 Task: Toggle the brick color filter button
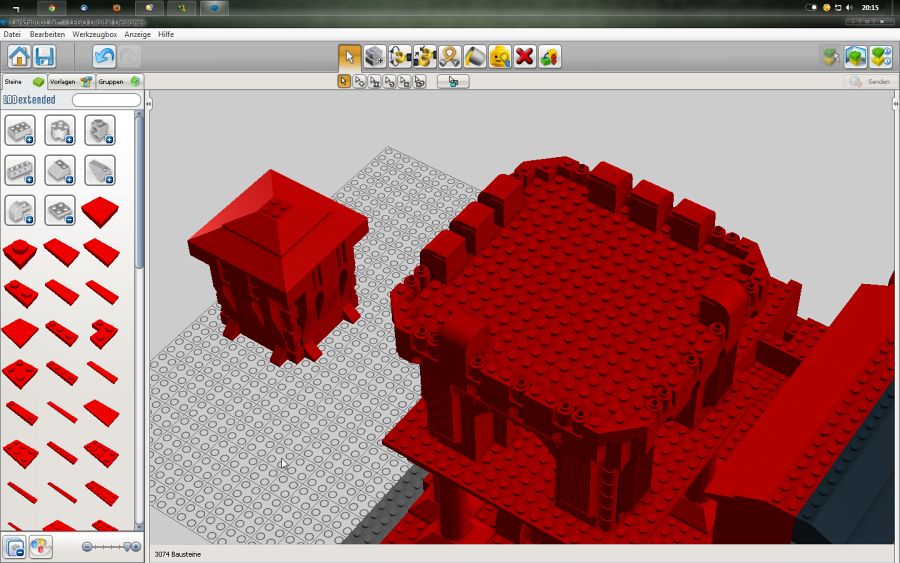[x=40, y=547]
